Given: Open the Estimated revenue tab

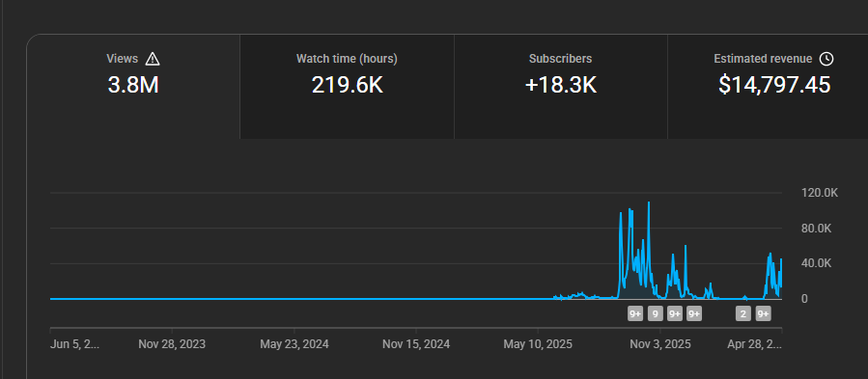Looking at the screenshot, I should (768, 87).
